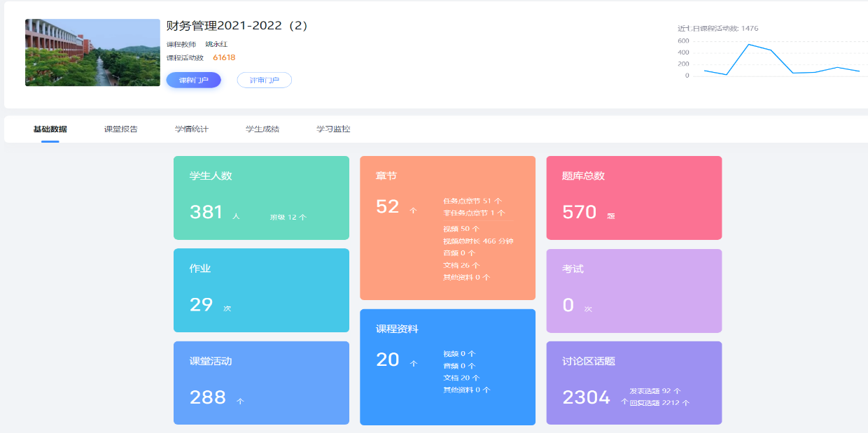
Task: Select the 作业 card showing 29 次
Action: 261,290
